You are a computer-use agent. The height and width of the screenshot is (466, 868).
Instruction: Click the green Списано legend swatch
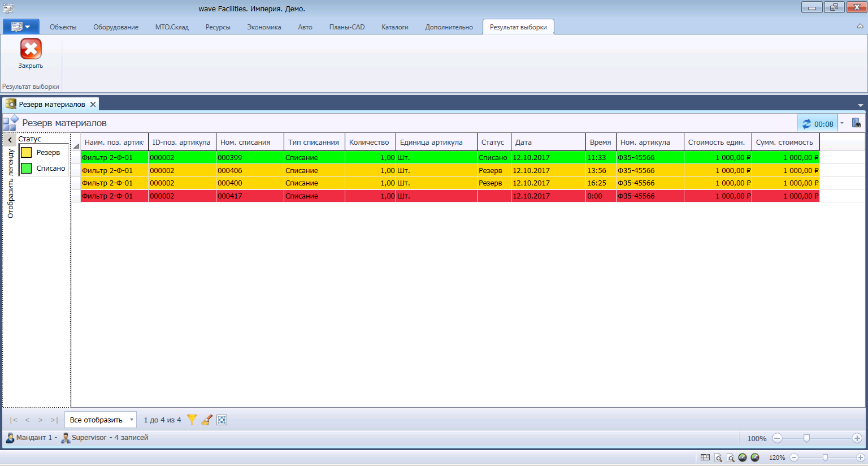tap(26, 168)
